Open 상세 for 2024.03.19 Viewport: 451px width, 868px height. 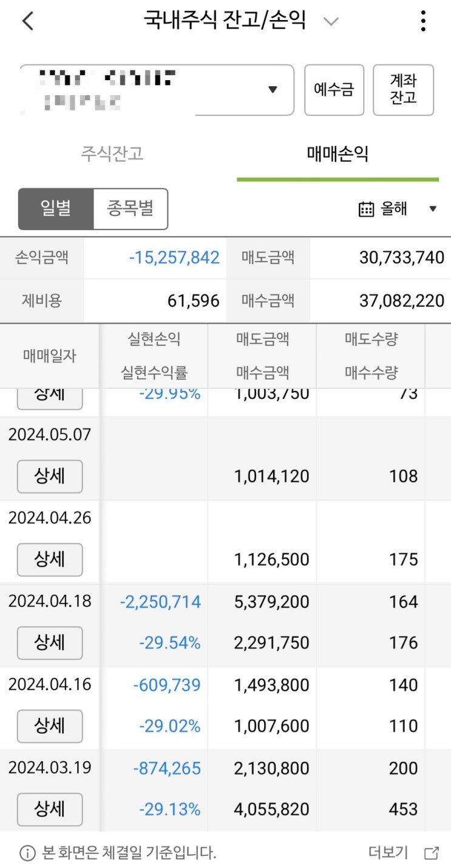pyautogui.click(x=50, y=809)
